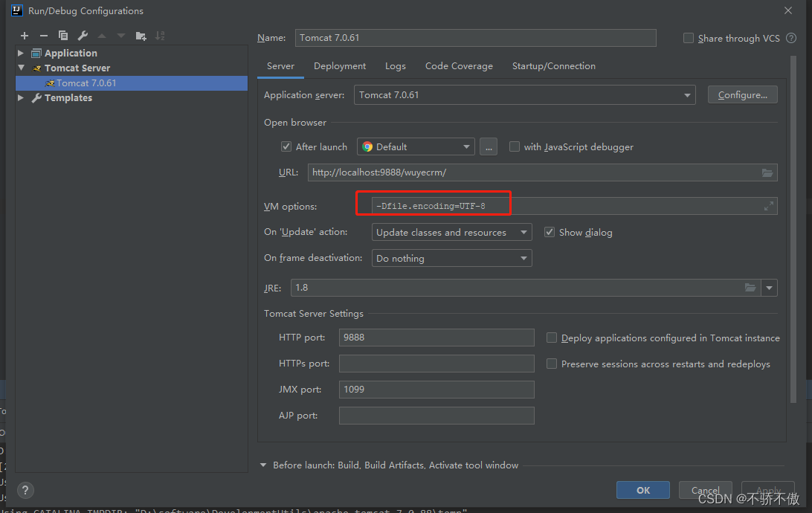This screenshot has width=812, height=513.
Task: Confirm with the OK button
Action: [x=642, y=490]
